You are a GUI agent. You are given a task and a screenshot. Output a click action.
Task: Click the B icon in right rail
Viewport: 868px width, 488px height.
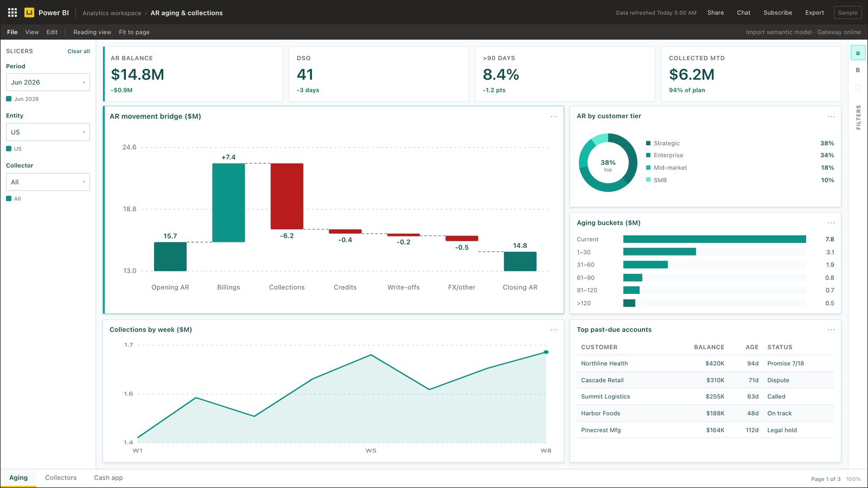point(858,70)
